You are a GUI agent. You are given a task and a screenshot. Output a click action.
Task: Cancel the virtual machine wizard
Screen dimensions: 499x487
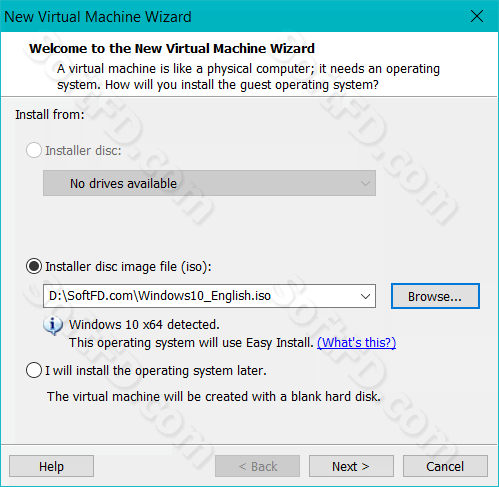click(x=445, y=466)
